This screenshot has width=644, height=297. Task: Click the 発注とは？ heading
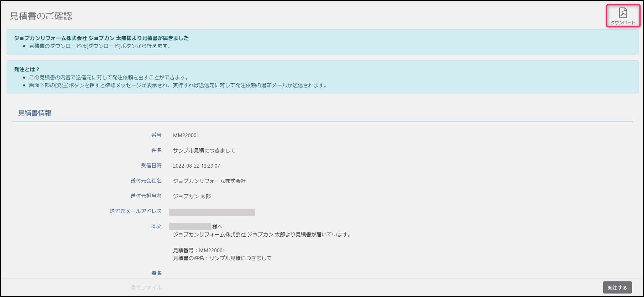click(27, 69)
